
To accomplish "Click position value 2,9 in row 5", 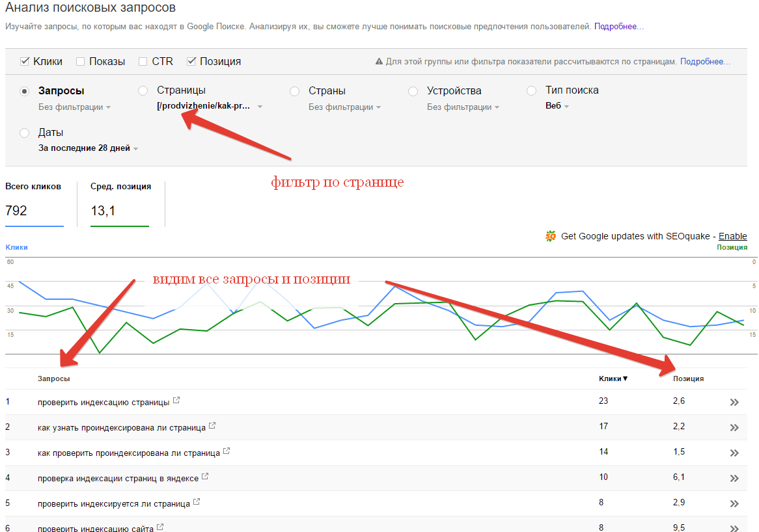I will (679, 503).
